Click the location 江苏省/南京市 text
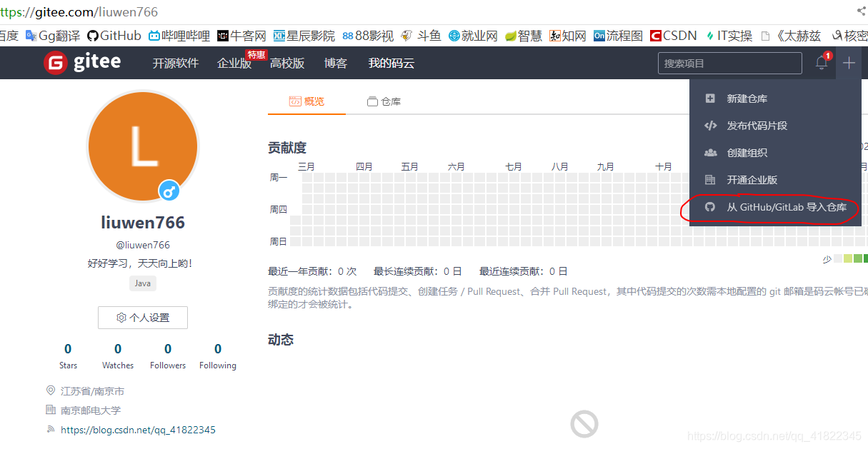The height and width of the screenshot is (449, 868). click(x=92, y=391)
